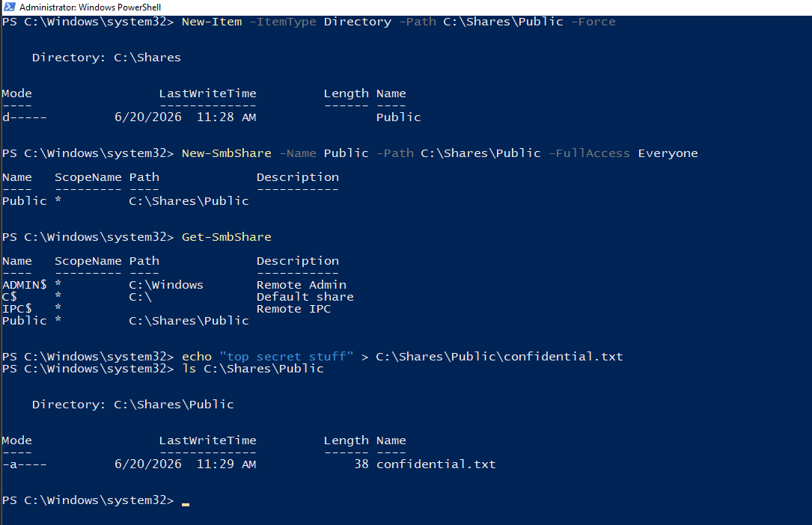The image size is (812, 525).
Task: Click the -Force parameter on first line
Action: 593,22
